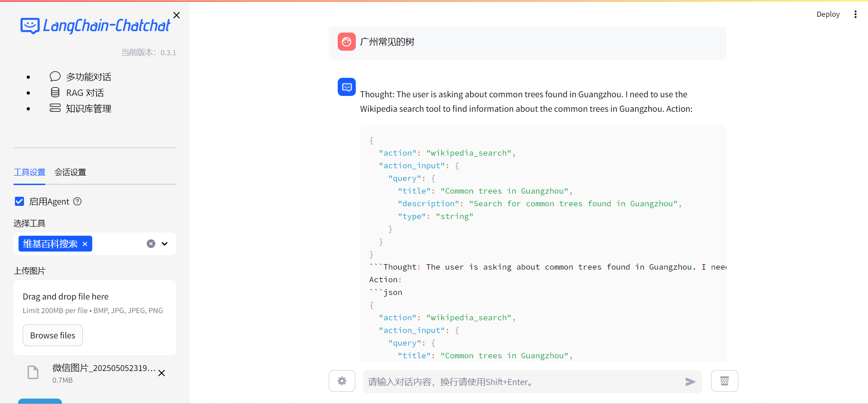
Task: Clear all selected tools in 选择工具
Action: click(x=151, y=244)
